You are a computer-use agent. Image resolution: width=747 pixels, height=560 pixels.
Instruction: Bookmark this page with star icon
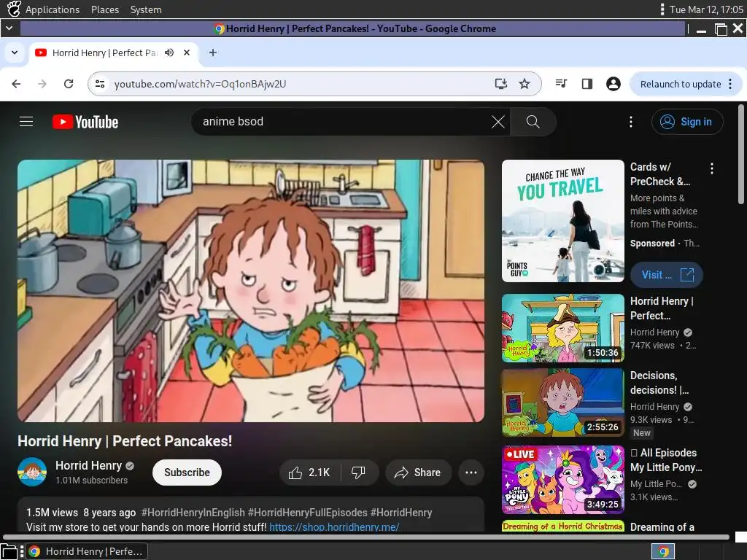click(x=525, y=84)
